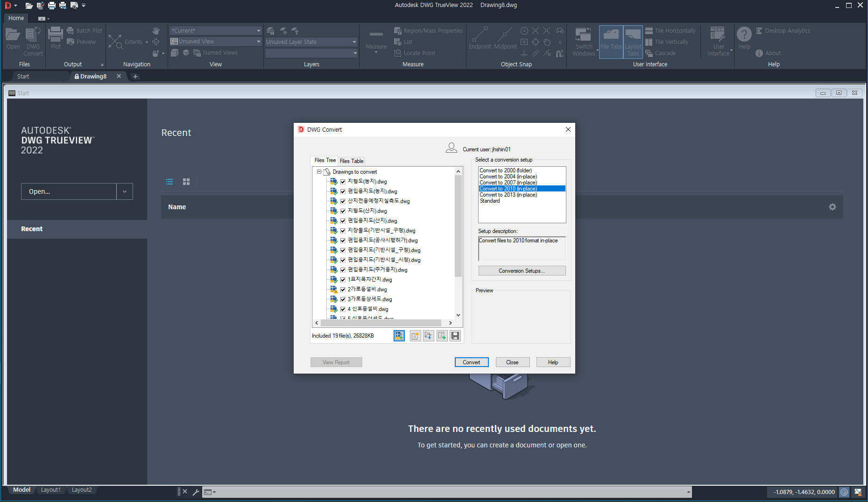
Task: Click the Locate Point tool
Action: pyautogui.click(x=415, y=53)
